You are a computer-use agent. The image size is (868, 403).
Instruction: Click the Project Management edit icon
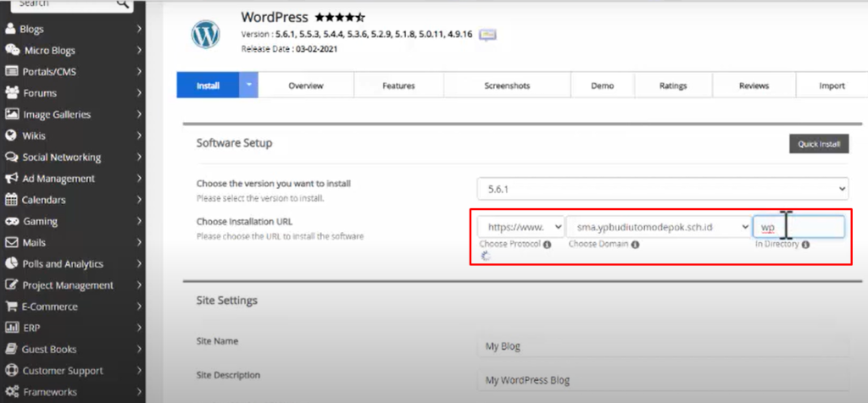[11, 285]
